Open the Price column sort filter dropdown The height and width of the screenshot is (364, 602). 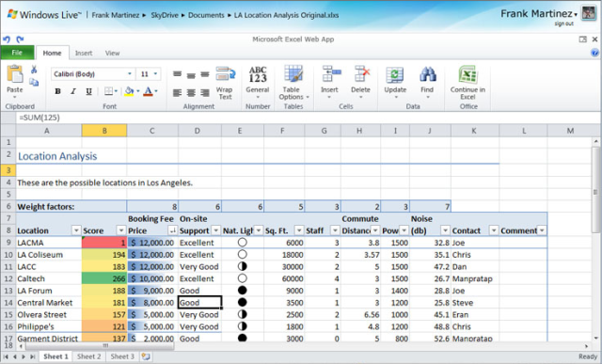173,230
